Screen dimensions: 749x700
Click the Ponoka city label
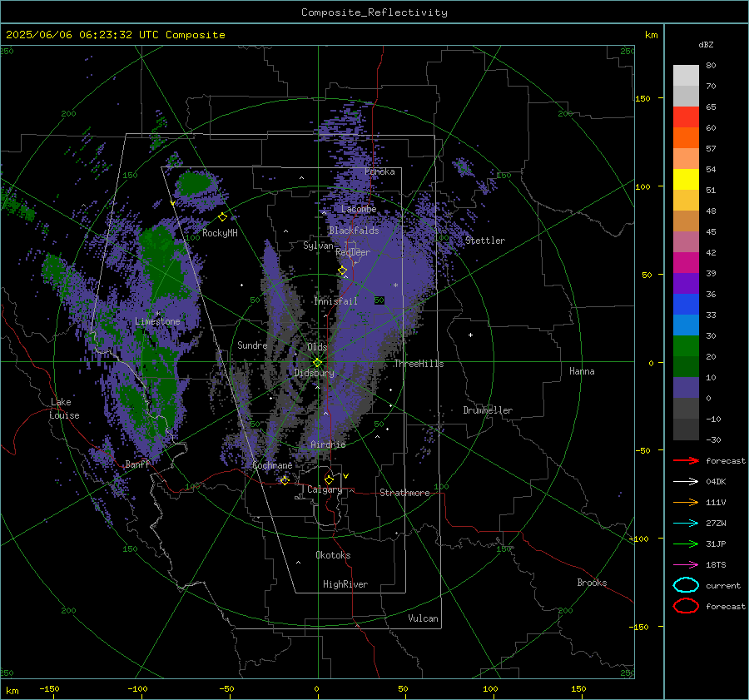point(379,171)
